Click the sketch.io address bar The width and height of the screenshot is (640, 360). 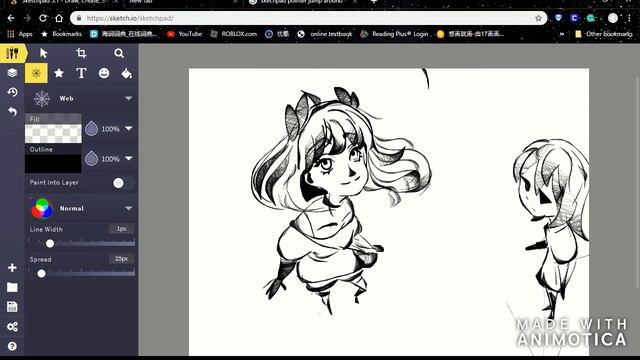308,18
